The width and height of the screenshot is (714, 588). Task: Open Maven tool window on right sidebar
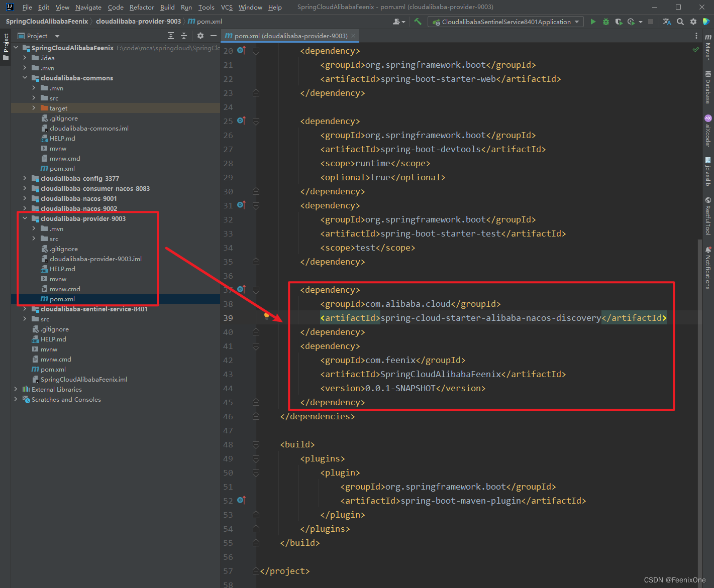708,47
